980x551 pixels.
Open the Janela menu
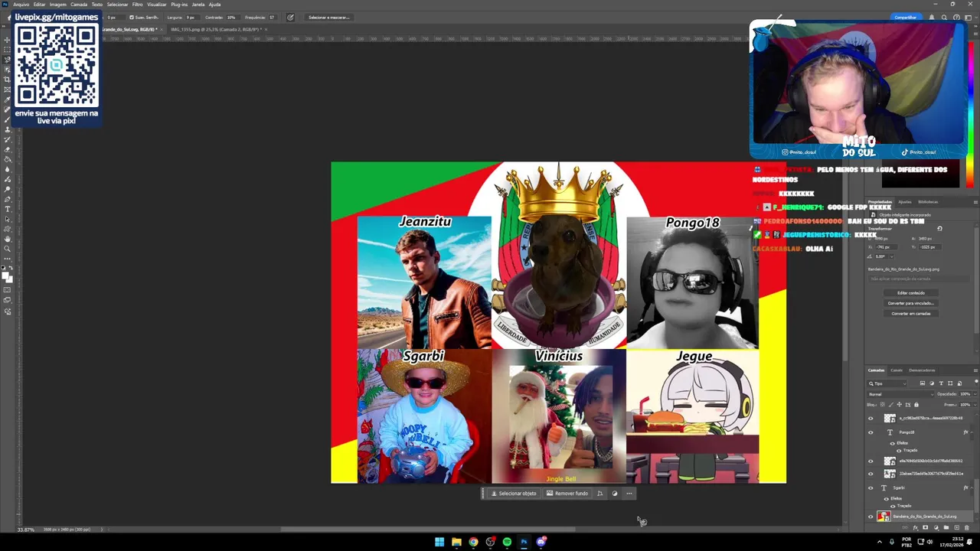pos(198,5)
